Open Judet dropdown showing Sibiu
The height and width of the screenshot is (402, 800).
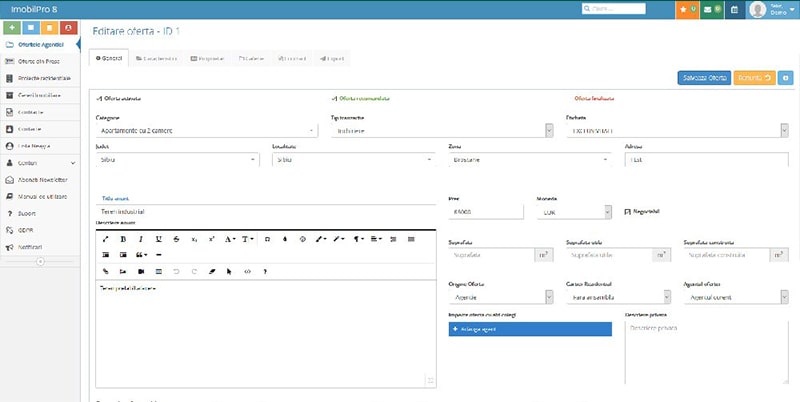178,160
